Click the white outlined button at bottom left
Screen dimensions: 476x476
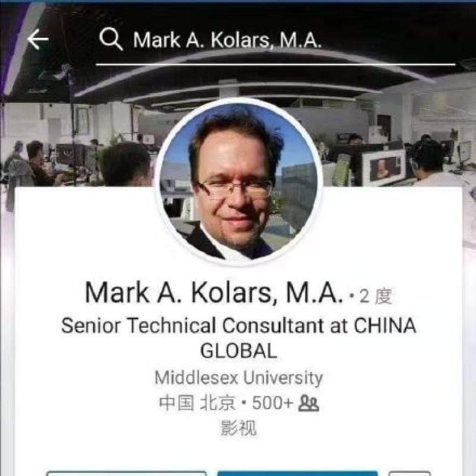(126, 474)
